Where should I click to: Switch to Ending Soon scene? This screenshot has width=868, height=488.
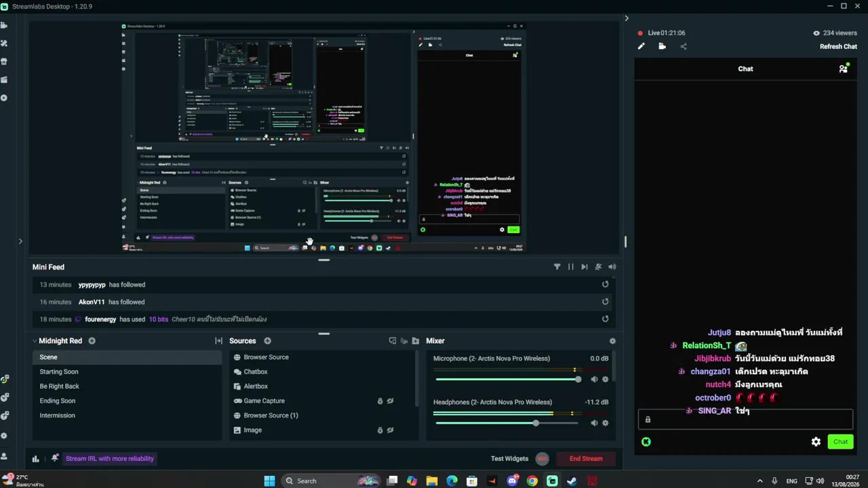(127, 401)
